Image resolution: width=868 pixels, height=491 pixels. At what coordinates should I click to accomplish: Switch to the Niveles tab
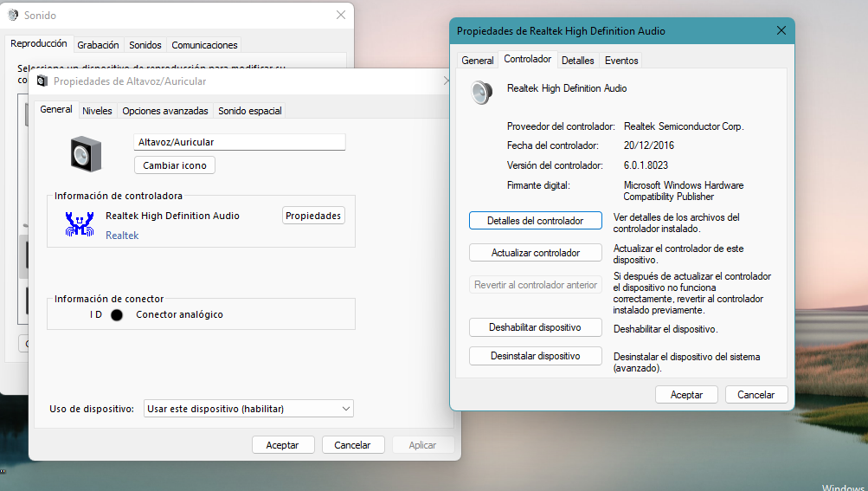(97, 111)
